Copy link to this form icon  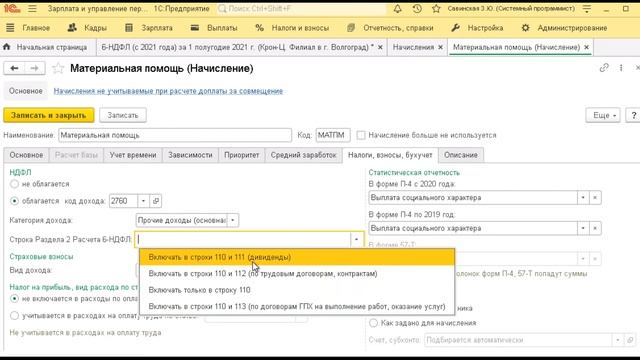(604, 68)
